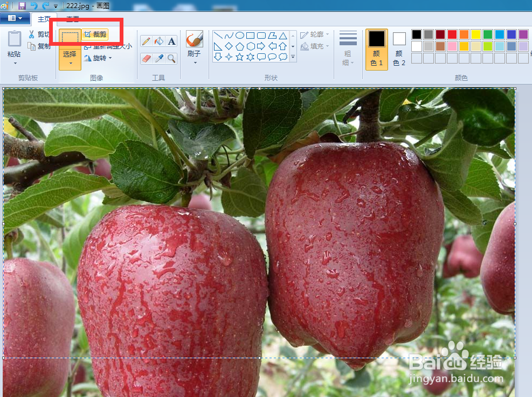
Task: Expand the 选择 options dropdown
Action: click(71, 63)
